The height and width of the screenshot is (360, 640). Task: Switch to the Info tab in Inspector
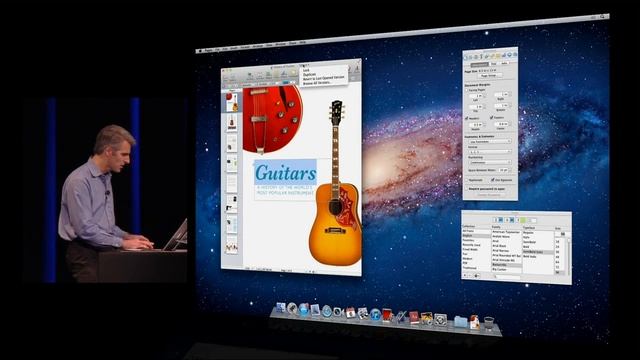[504, 63]
